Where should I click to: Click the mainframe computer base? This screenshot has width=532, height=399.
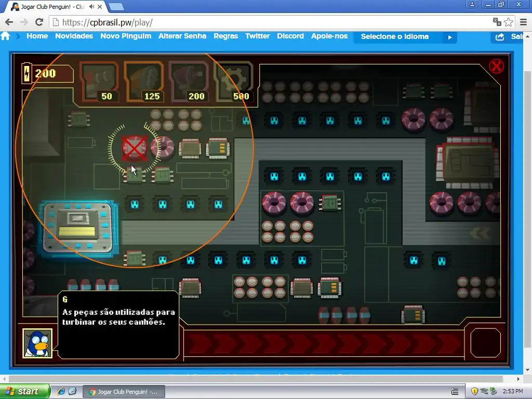pos(78,228)
